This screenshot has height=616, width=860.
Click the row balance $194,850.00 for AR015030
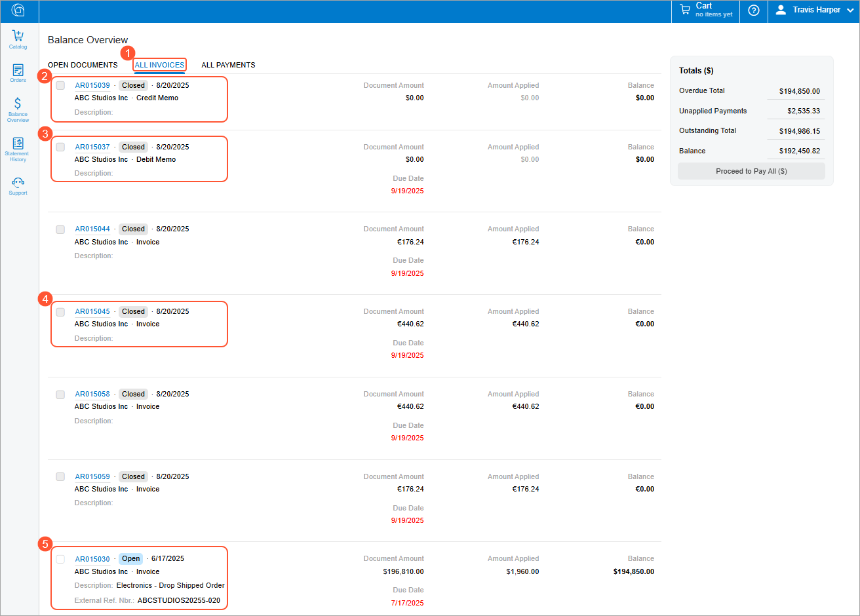click(x=634, y=571)
